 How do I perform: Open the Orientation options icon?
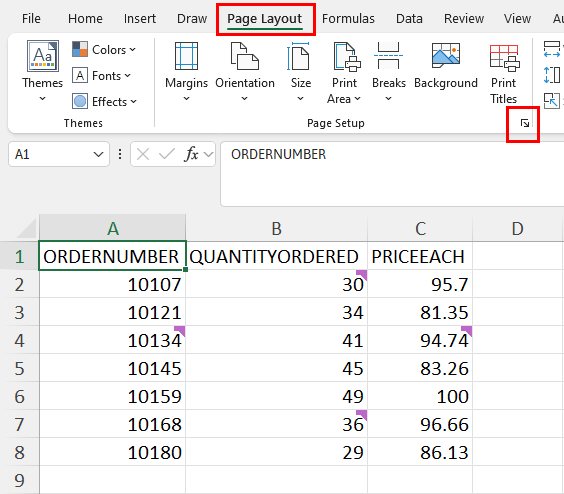(245, 56)
